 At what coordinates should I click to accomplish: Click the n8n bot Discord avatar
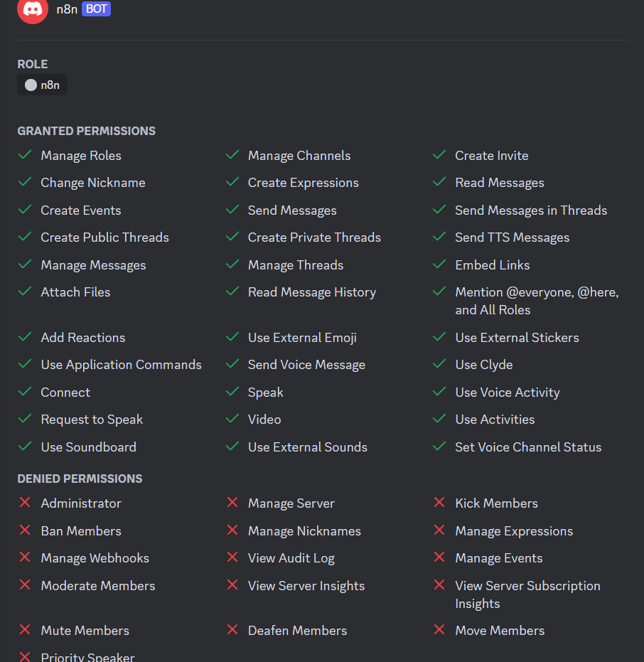click(x=33, y=9)
